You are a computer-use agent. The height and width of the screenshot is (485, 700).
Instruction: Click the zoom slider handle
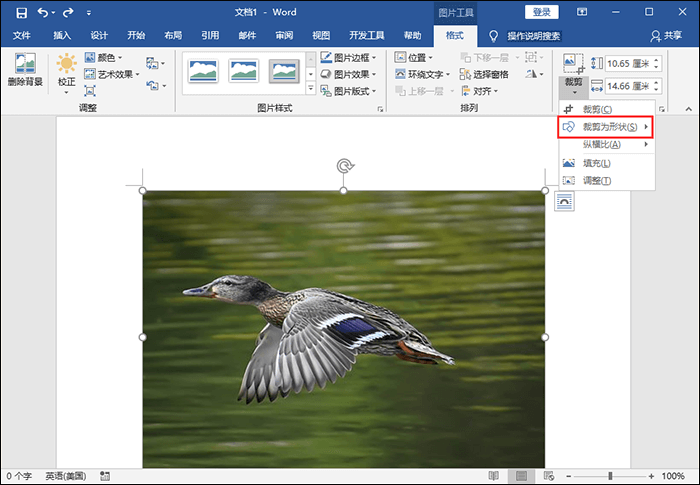coord(610,476)
